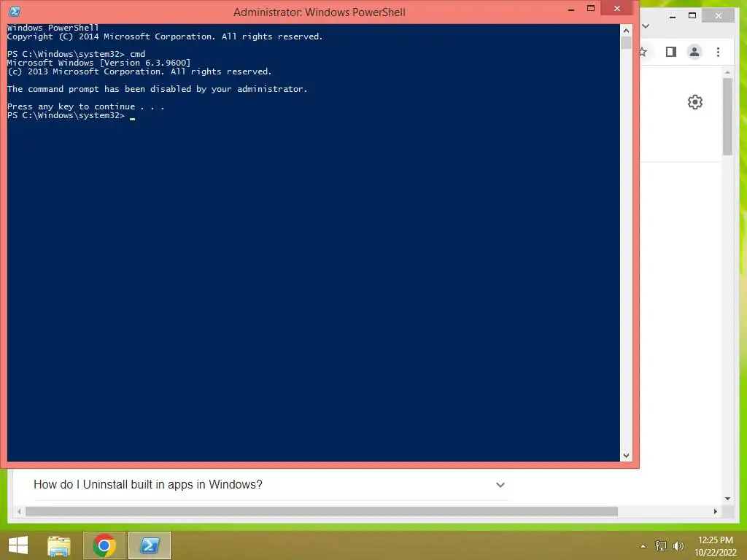Click the 'Copyright (C) 2014 Microsoft Corporation' line
Image resolution: width=747 pixels, height=560 pixels.
coord(165,36)
